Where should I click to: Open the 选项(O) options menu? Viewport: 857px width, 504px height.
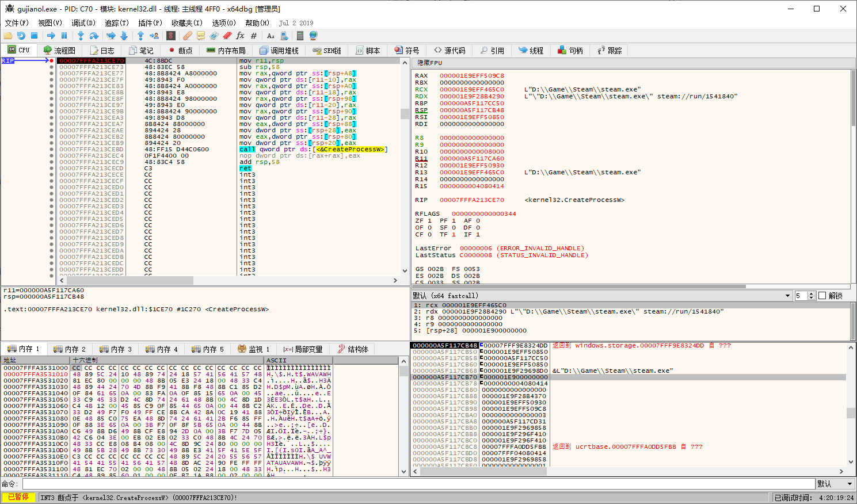224,22
